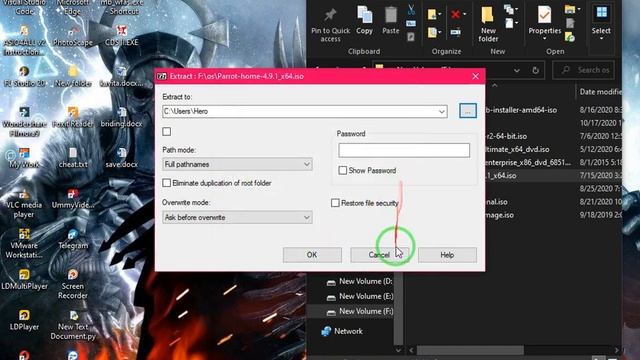Open PhotoScape desktop icon
The image size is (640, 360).
(73, 35)
